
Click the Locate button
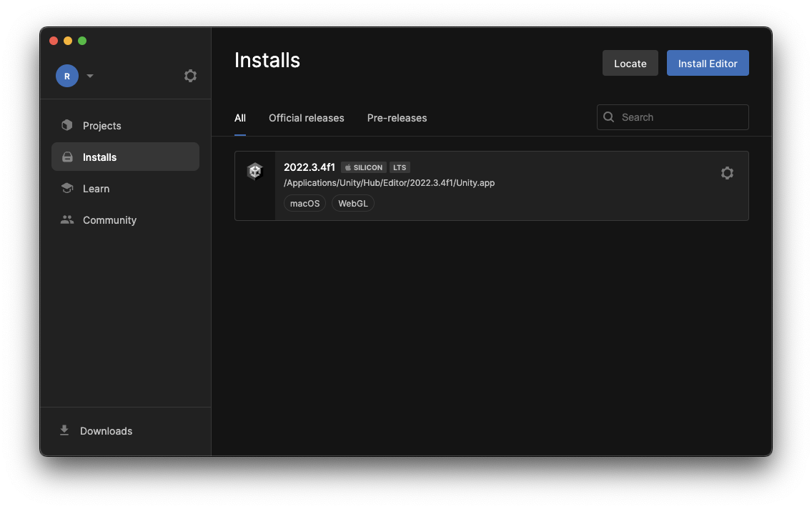[x=630, y=63]
